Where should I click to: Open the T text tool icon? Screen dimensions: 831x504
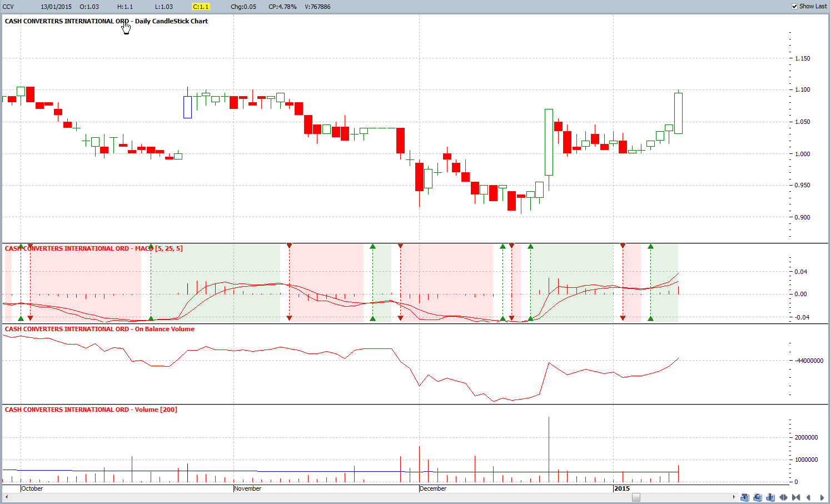click(x=745, y=497)
